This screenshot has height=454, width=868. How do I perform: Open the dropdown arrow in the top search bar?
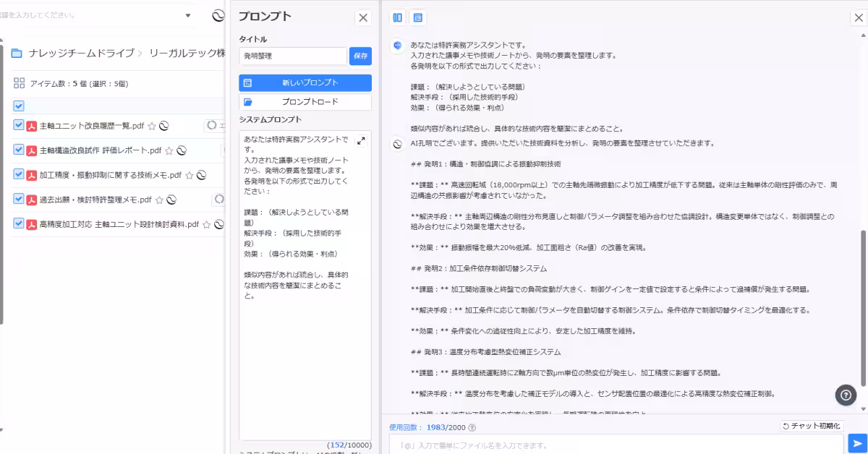pos(187,14)
